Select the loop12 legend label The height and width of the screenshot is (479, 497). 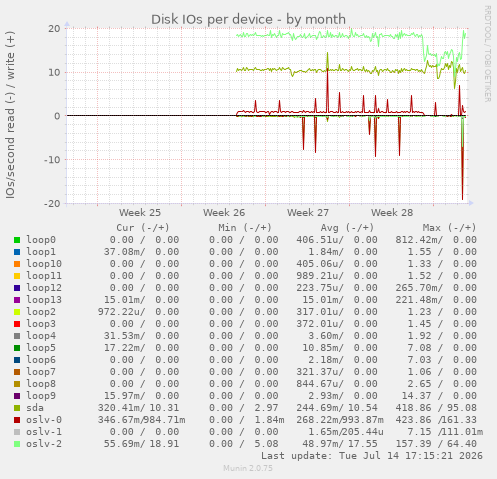44,288
